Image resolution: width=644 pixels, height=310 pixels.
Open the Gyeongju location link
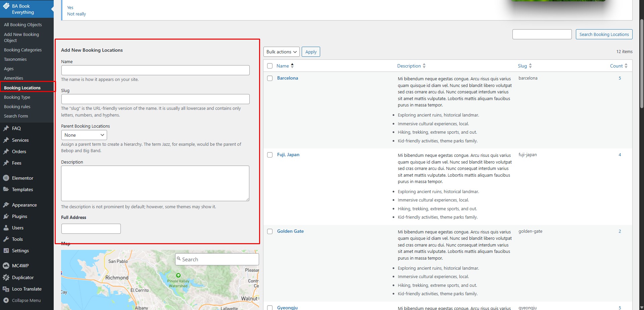287,307
